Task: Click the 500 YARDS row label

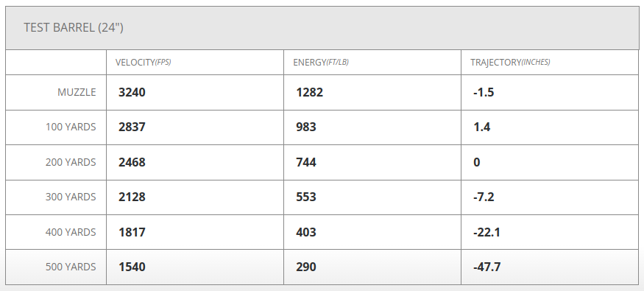Action: [71, 267]
